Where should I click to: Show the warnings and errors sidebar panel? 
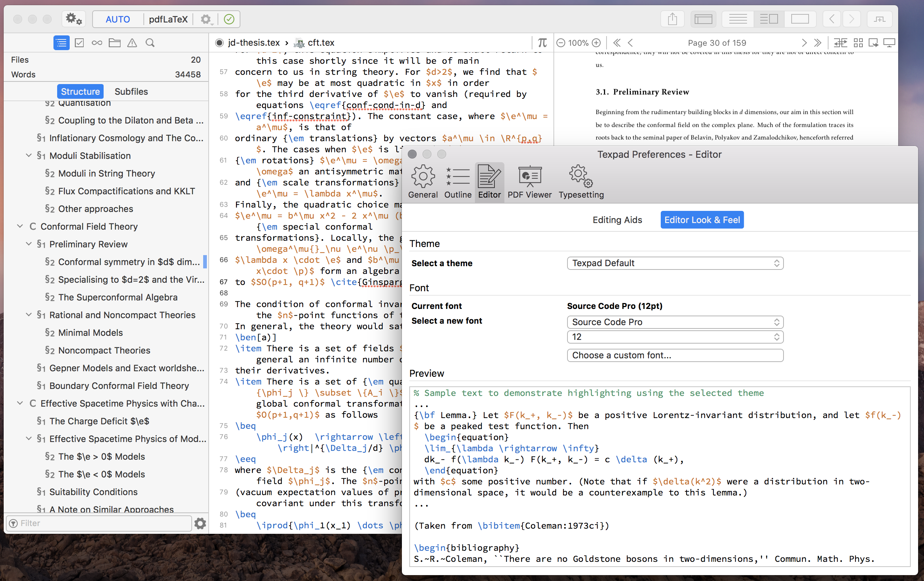coord(132,43)
